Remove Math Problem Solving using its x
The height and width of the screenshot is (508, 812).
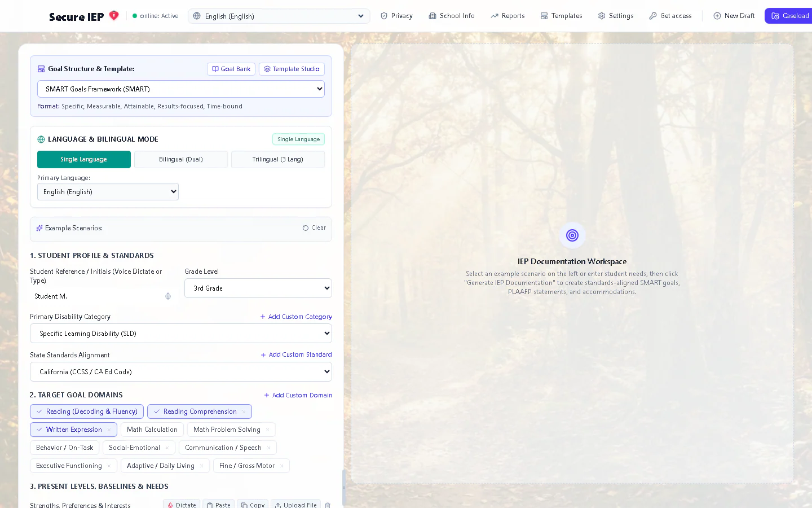[x=267, y=430]
